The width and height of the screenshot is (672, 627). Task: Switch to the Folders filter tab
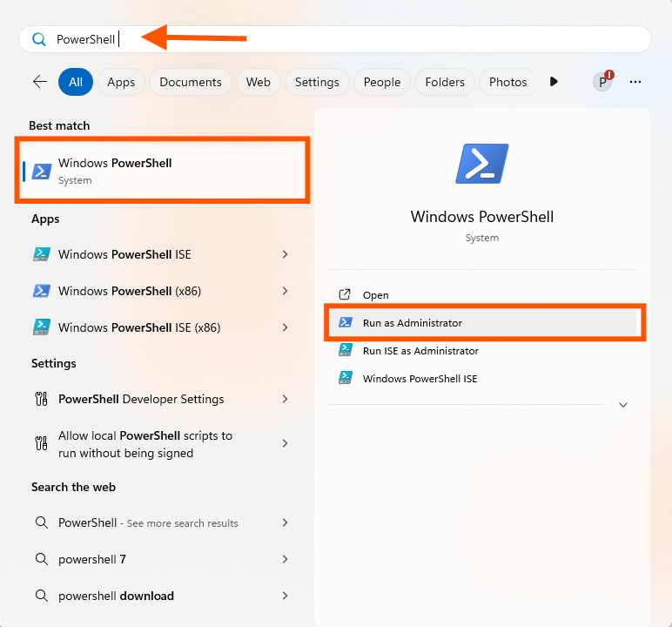pyautogui.click(x=445, y=82)
